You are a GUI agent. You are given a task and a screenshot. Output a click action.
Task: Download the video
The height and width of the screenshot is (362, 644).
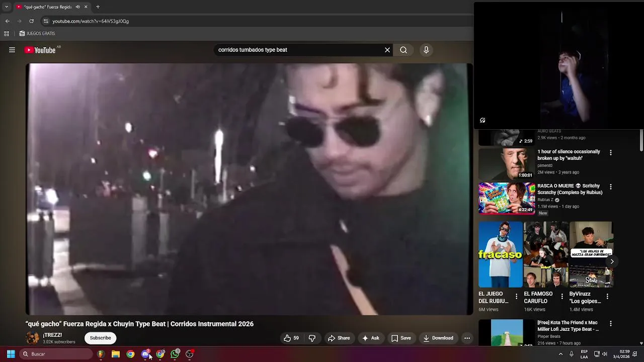coord(438,338)
